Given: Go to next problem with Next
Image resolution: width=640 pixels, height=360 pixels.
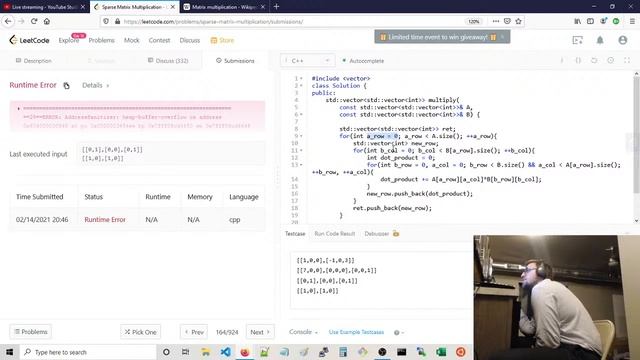Looking at the screenshot, I should (260, 332).
